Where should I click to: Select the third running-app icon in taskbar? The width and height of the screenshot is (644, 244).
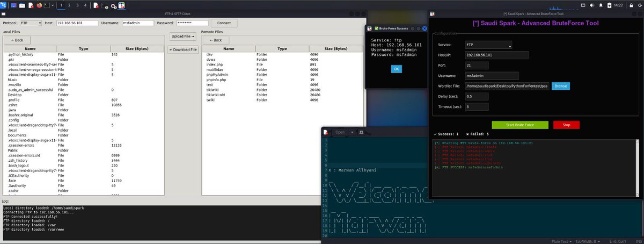(x=114, y=5)
